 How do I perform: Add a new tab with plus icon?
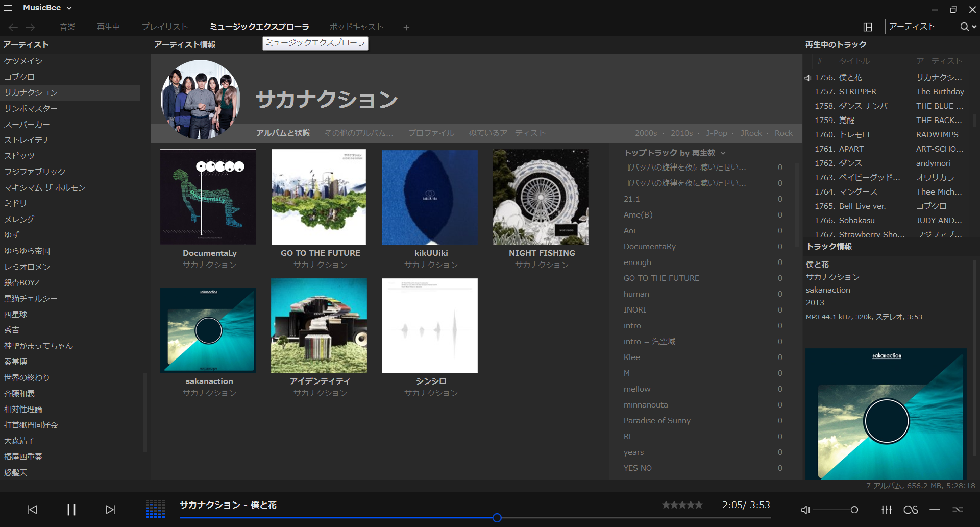tap(406, 28)
